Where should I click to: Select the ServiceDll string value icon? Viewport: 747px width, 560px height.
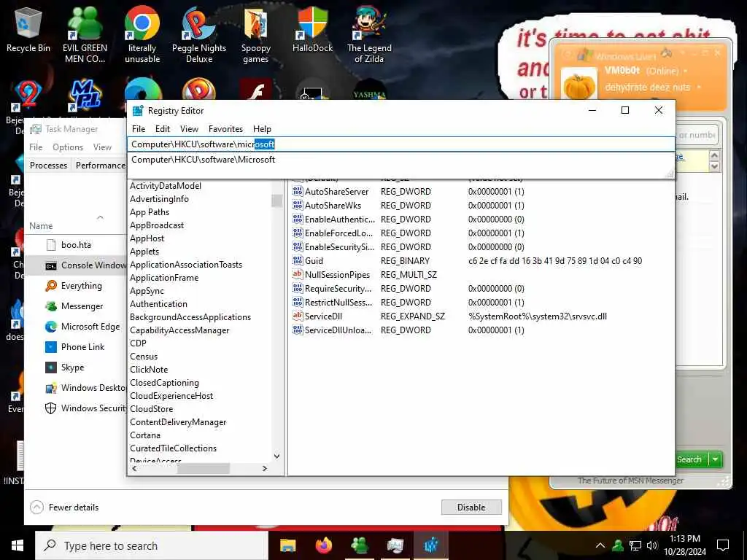(298, 316)
